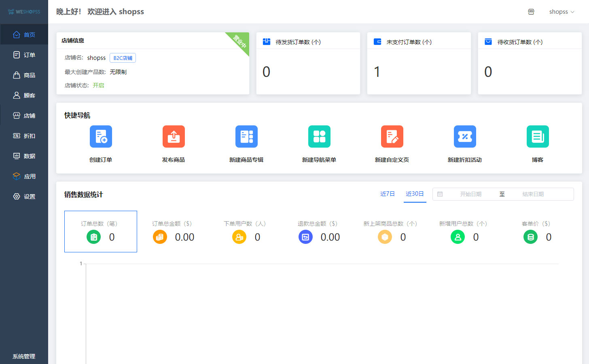Go to 商品 in the sidebar
The image size is (589, 364).
click(x=24, y=75)
